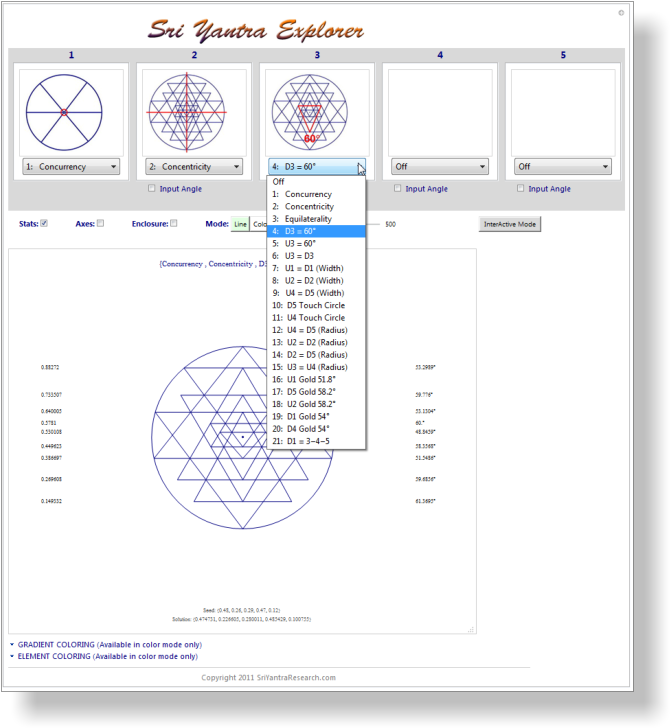Choose 2: Concentricity from list
This screenshot has width=670, height=728.
pos(316,206)
